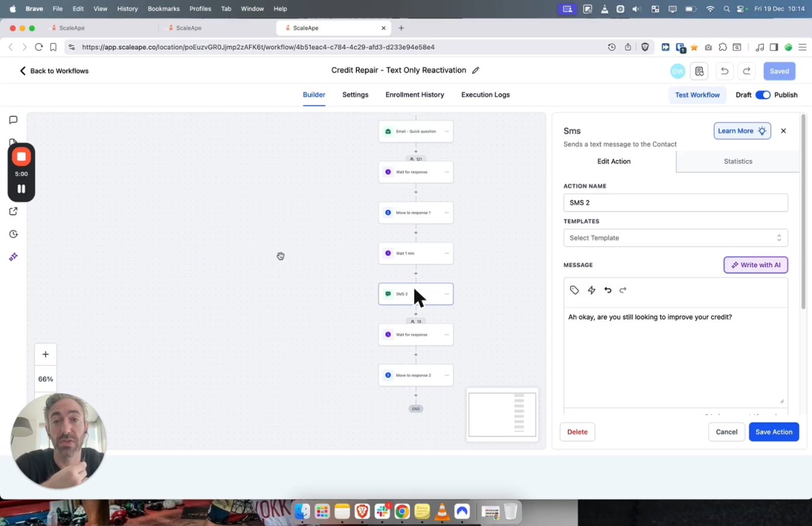
Task: Select the Email - Quick question step
Action: [x=416, y=131]
